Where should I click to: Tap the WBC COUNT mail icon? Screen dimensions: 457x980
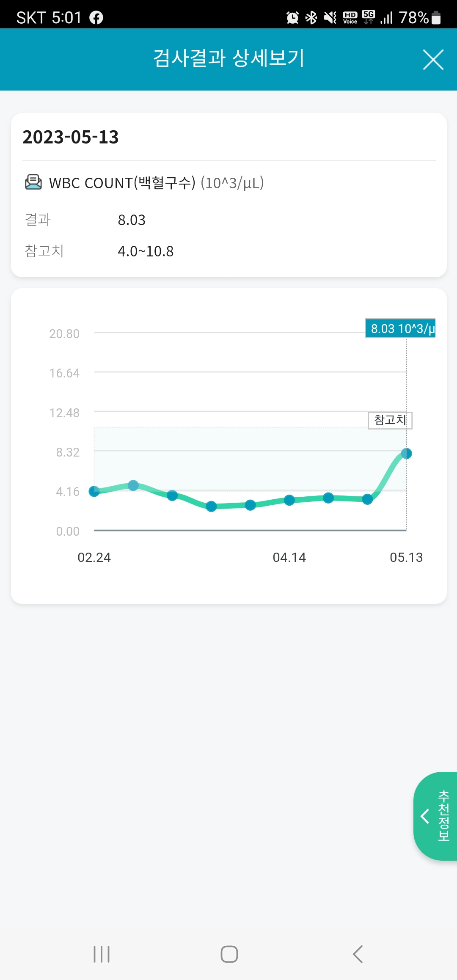[33, 182]
